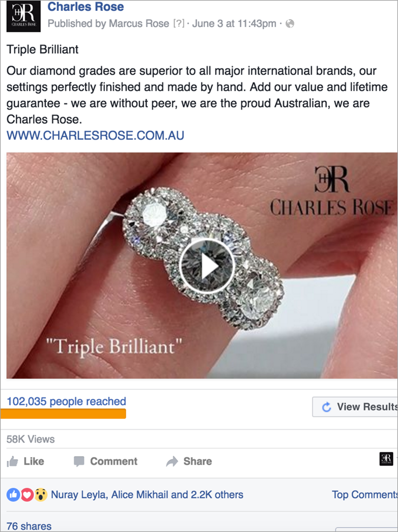Screen dimensions: 398x532
Task: Click the Comment speech bubble icon
Action: (79, 461)
